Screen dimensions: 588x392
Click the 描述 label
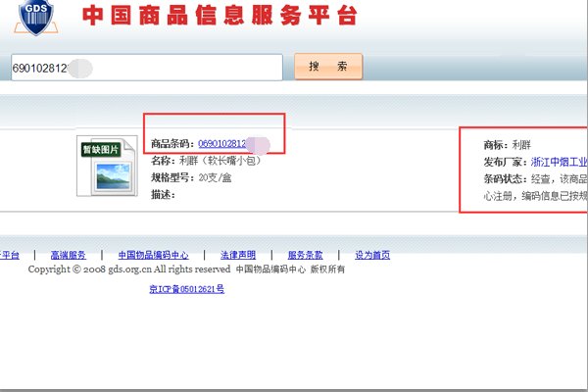coord(163,194)
